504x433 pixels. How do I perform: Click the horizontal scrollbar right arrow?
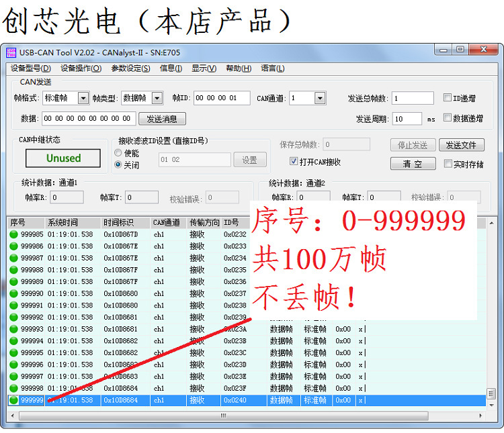[x=480, y=416]
